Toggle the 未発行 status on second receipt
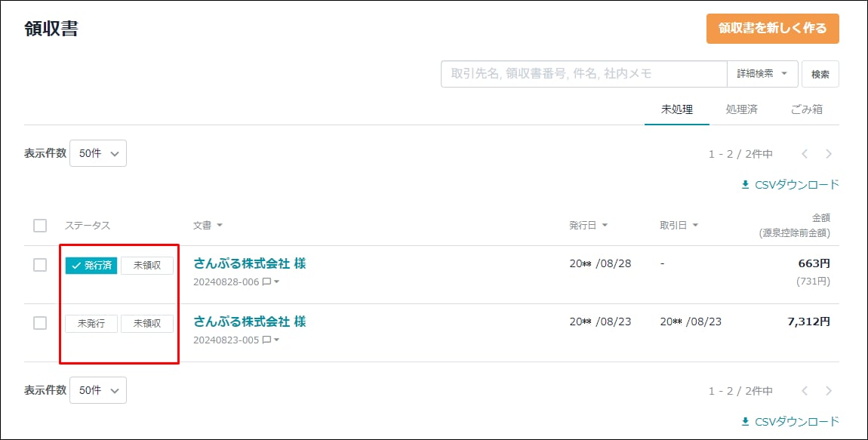Viewport: 868px width, 440px height. point(91,323)
